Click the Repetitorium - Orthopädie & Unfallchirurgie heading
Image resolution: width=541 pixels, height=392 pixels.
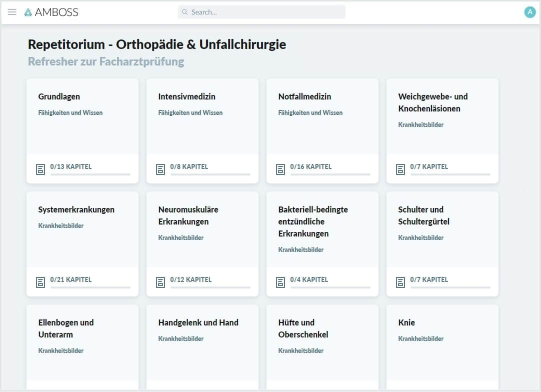pyautogui.click(x=157, y=44)
